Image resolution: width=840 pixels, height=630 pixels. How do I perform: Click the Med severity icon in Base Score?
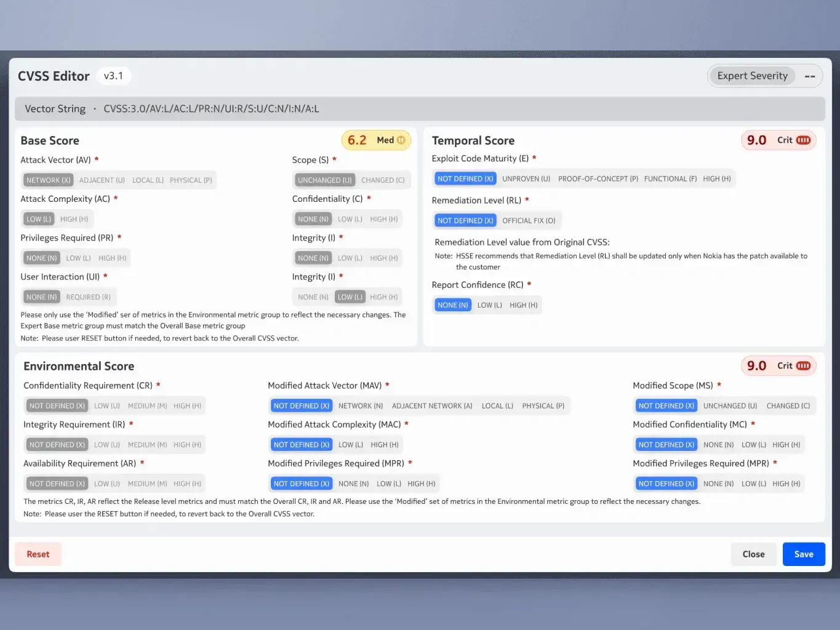click(x=401, y=140)
